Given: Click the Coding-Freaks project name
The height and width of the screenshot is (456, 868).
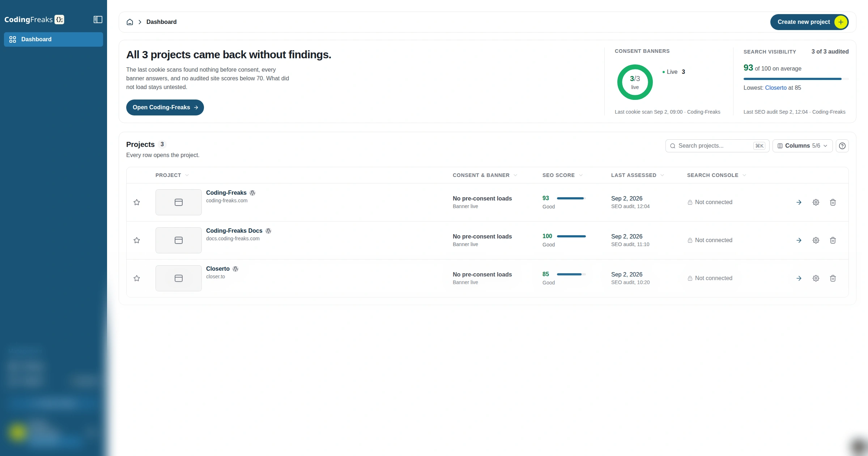Looking at the screenshot, I should [226, 193].
